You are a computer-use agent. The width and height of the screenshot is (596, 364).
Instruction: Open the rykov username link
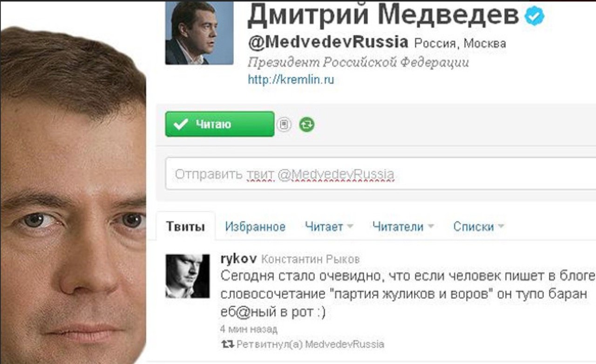pyautogui.click(x=237, y=259)
